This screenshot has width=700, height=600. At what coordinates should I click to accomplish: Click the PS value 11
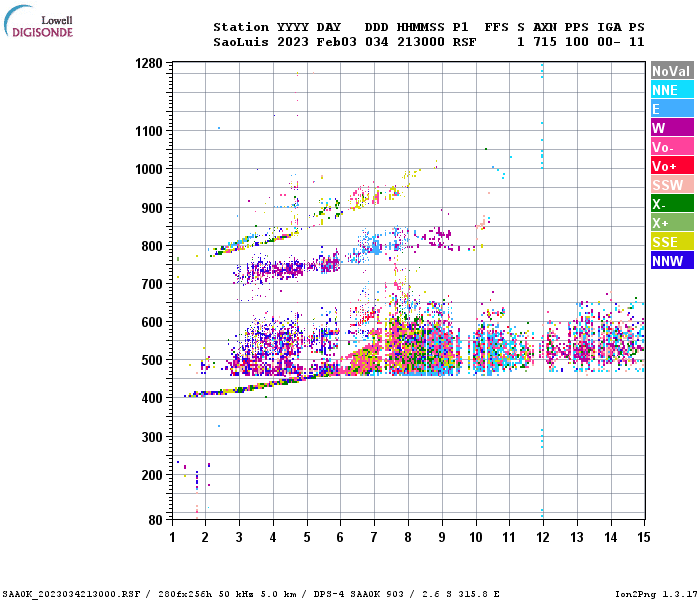point(637,42)
